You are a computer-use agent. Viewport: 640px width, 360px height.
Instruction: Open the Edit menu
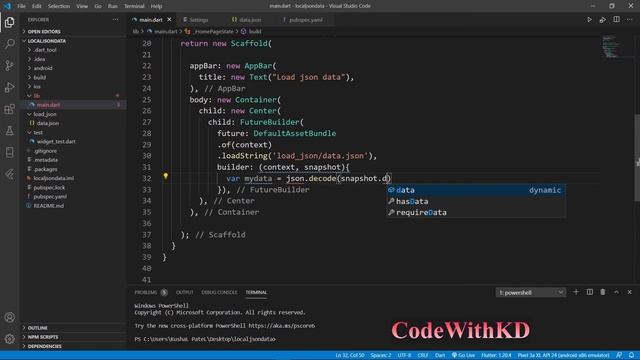pos(37,6)
